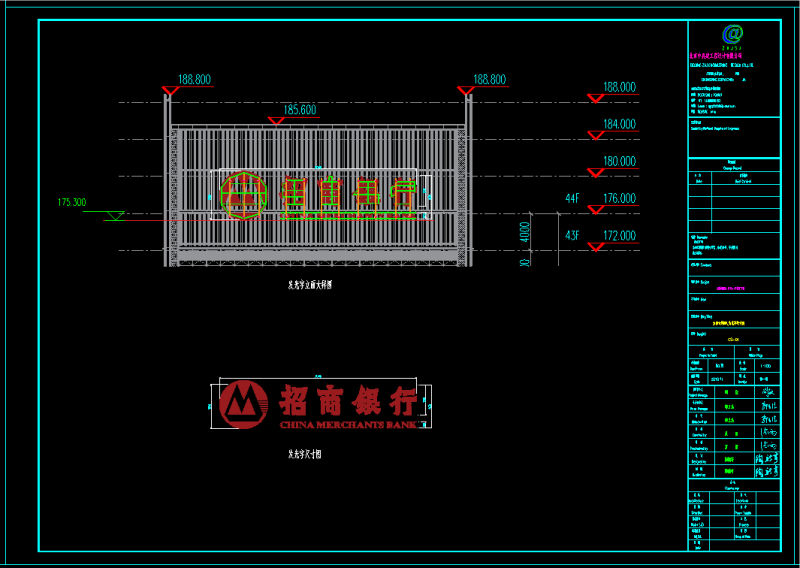Image resolution: width=800 pixels, height=568 pixels.
Task: Select the 188.000 level label
Action: [619, 87]
